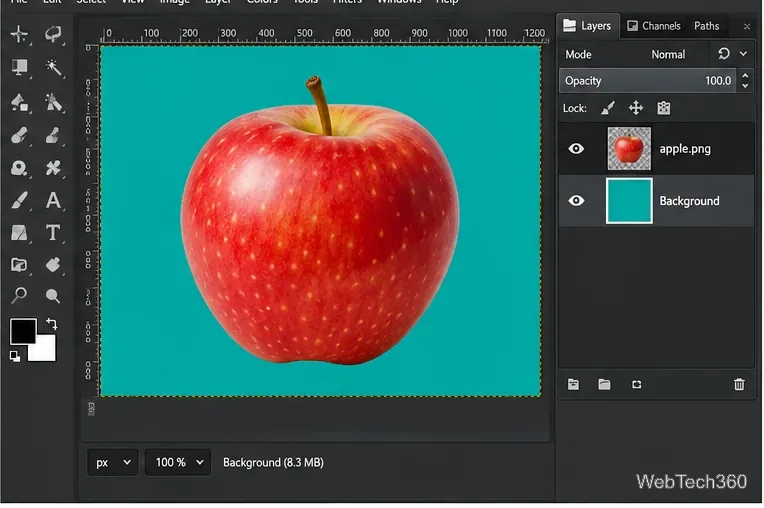
Task: Select the smudge finger tool beside the eraser
Action: pyautogui.click(x=53, y=135)
